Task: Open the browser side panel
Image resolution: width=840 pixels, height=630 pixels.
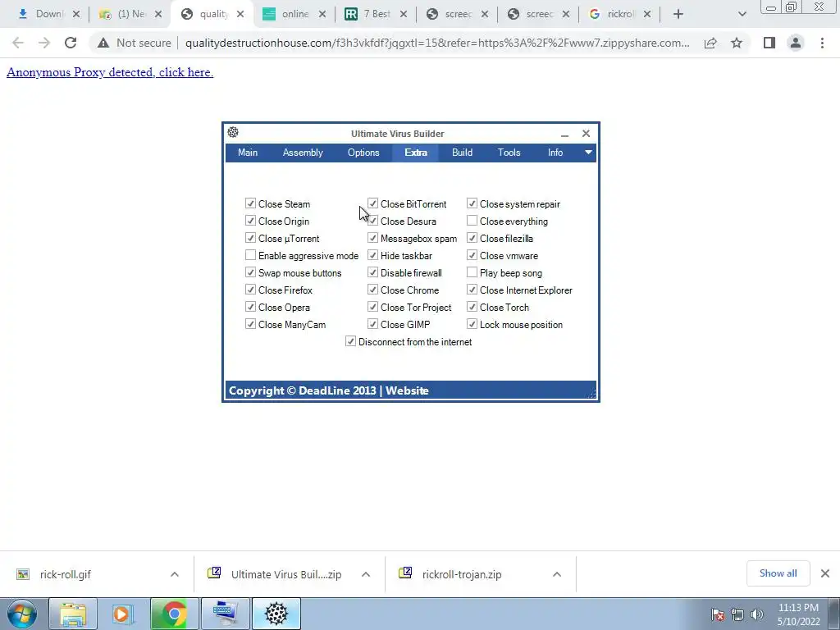Action: click(769, 43)
